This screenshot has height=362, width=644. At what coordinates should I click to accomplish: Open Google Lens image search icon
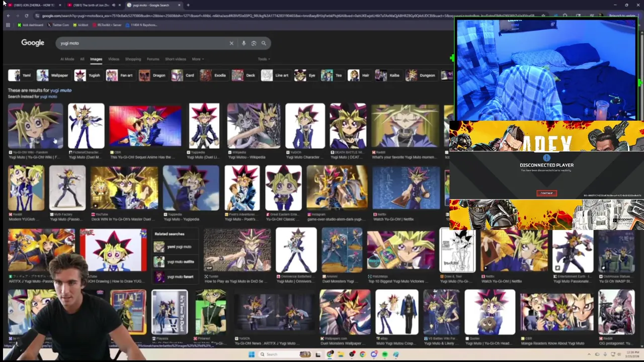(x=254, y=43)
